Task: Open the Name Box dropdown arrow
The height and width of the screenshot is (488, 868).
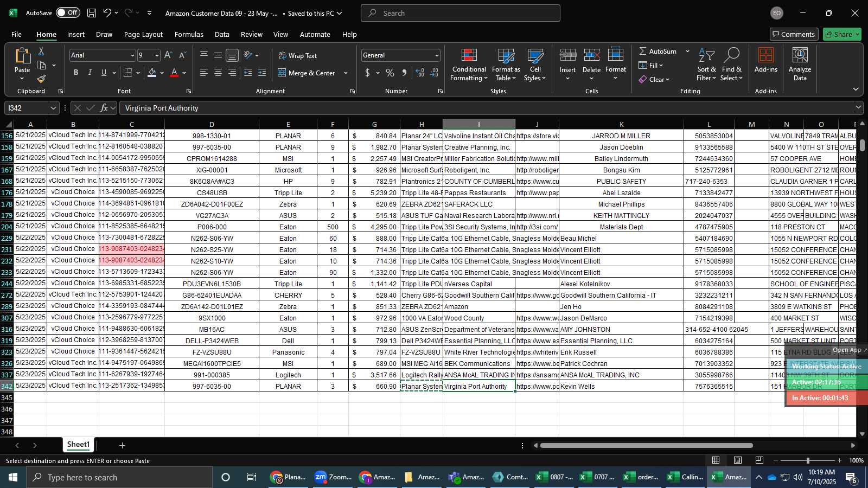Action: 53,108
